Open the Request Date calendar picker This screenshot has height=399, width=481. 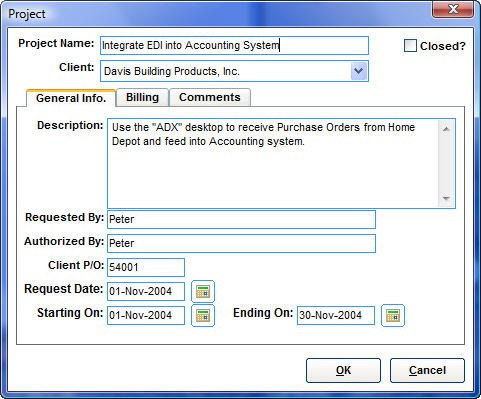tap(203, 291)
